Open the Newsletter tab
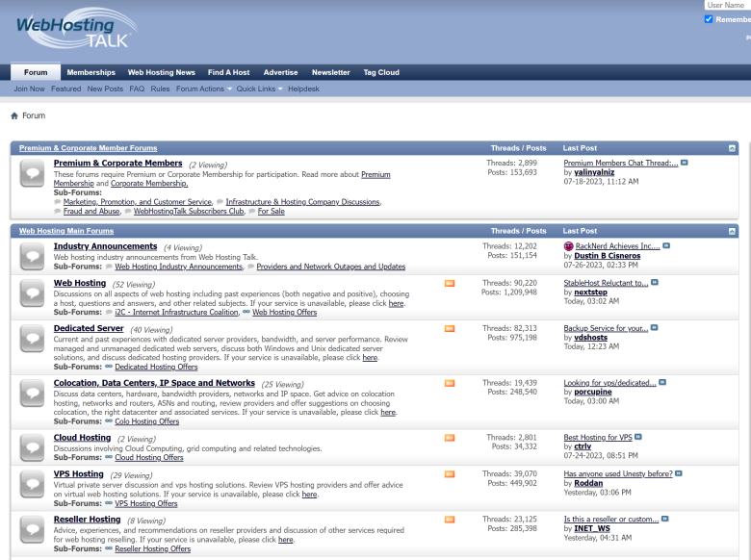This screenshot has height=560, width=751. point(331,72)
